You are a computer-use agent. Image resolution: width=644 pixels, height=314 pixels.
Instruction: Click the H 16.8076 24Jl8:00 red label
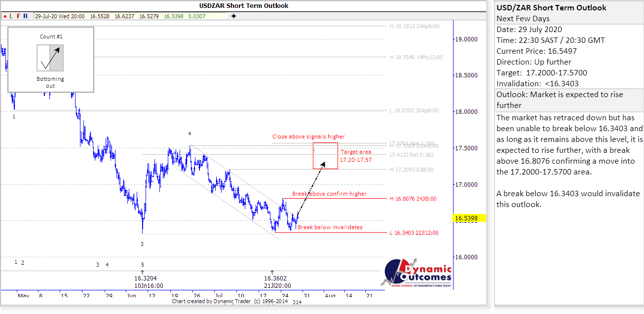[413, 199]
